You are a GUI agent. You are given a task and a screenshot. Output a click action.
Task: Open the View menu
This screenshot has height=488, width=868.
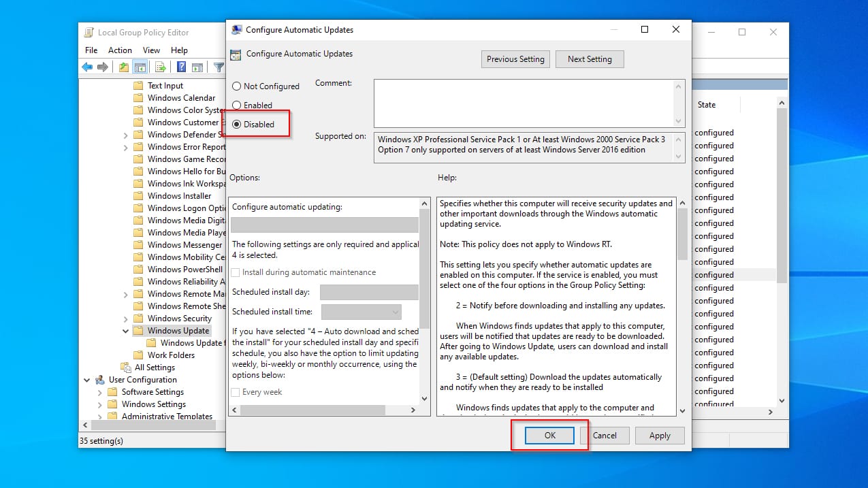(x=151, y=50)
